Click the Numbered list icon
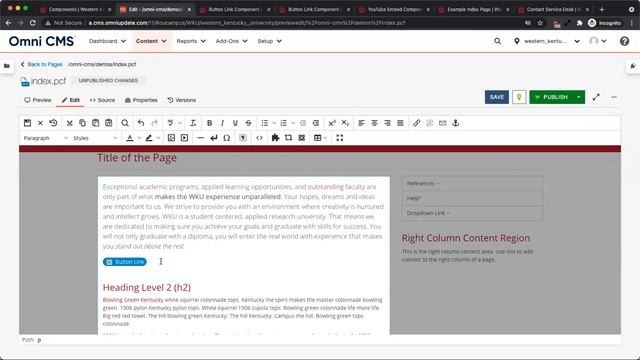This screenshot has height=360, width=640. pos(284,123)
